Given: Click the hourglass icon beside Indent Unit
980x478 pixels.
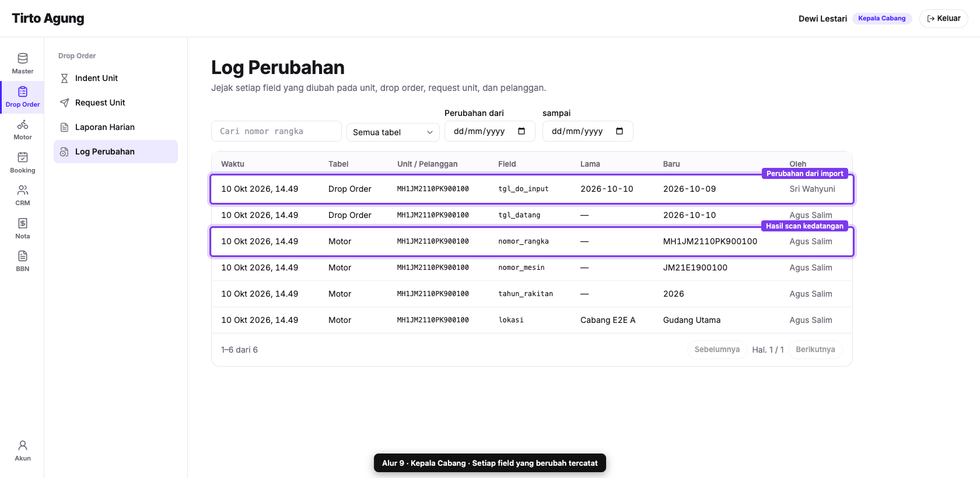Looking at the screenshot, I should click(65, 78).
